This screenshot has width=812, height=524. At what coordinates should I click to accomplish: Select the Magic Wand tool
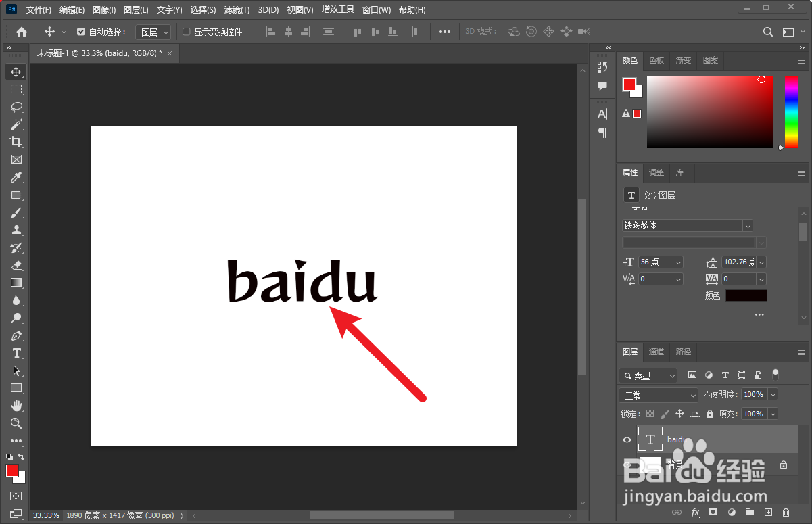16,124
